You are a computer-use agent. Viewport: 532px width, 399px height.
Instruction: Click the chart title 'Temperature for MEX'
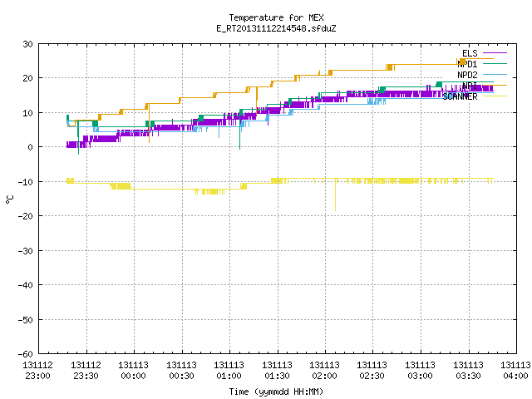(276, 17)
